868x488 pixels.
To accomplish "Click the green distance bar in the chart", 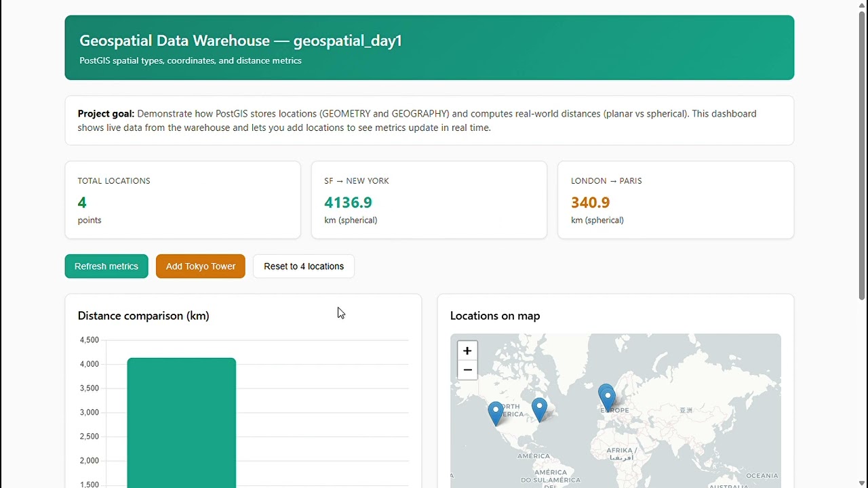I will [182, 422].
